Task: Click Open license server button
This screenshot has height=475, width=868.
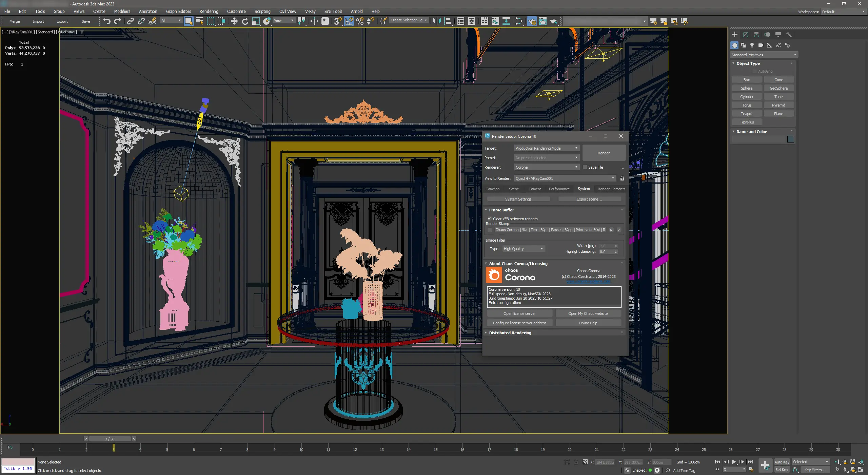Action: tap(519, 313)
